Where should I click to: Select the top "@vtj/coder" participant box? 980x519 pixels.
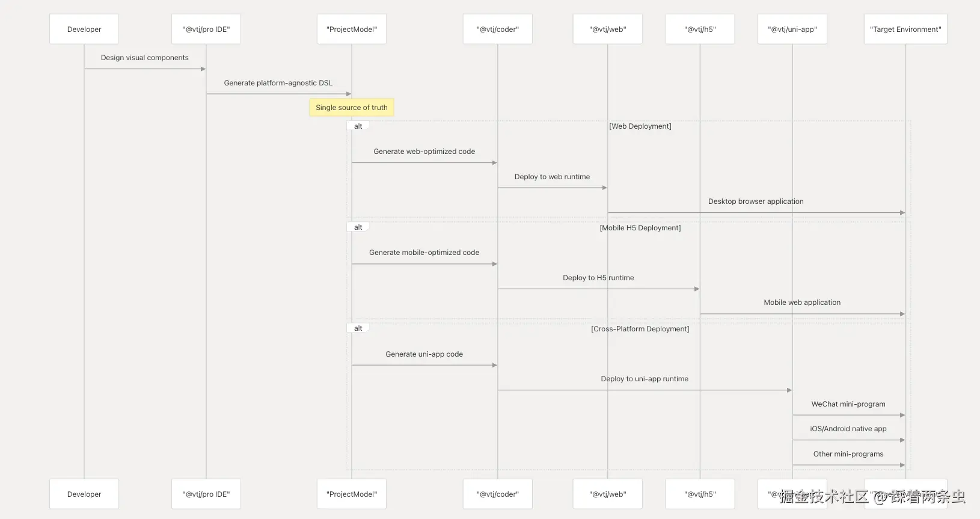(497, 29)
